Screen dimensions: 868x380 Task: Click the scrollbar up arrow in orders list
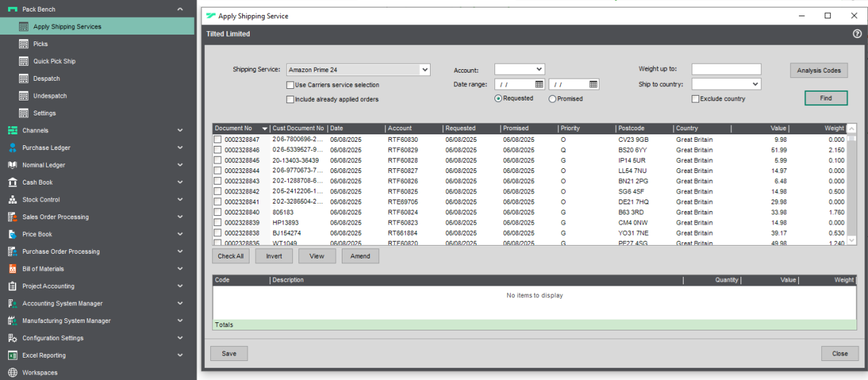(852, 128)
